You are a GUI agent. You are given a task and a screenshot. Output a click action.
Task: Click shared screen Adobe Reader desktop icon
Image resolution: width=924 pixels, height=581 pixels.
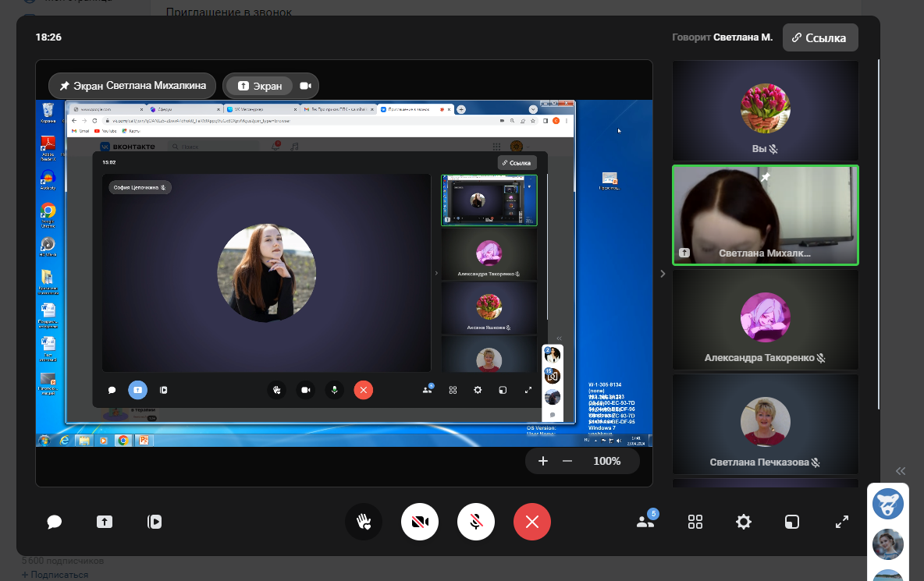48,148
